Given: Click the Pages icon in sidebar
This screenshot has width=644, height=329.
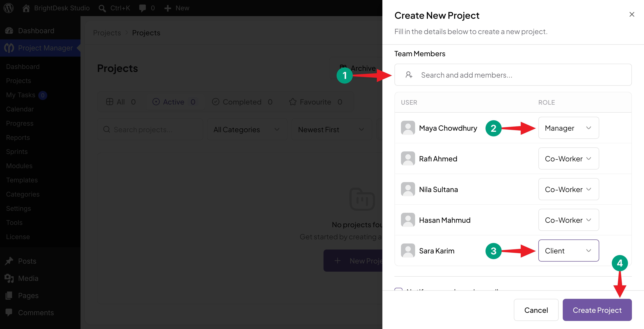Looking at the screenshot, I should [9, 296].
